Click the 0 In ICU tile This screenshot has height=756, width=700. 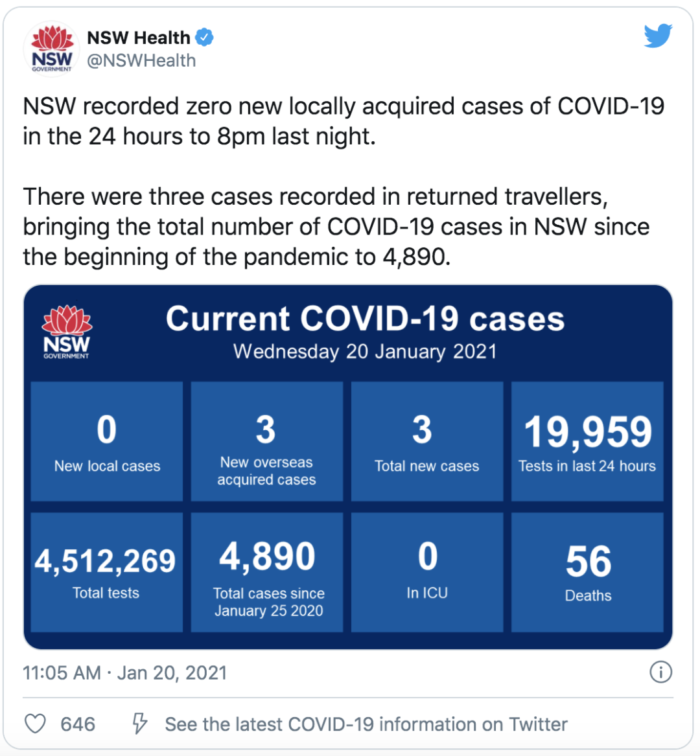click(x=427, y=572)
